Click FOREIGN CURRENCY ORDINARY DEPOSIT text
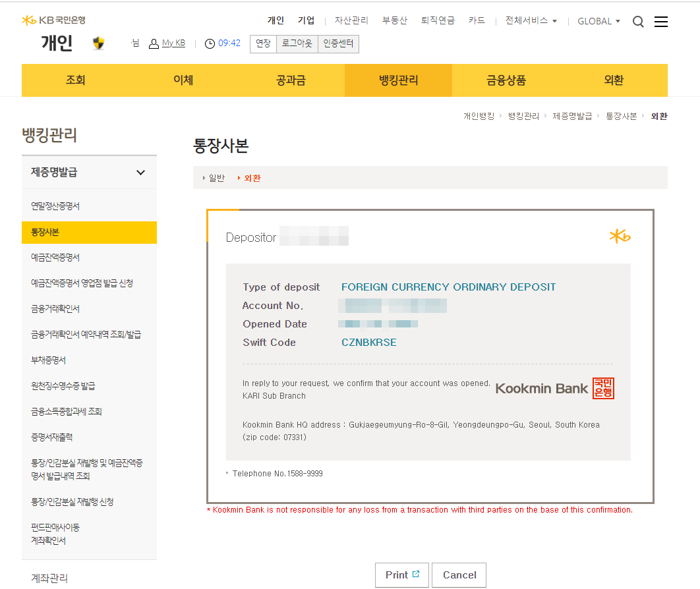700x589 pixels. [x=449, y=287]
